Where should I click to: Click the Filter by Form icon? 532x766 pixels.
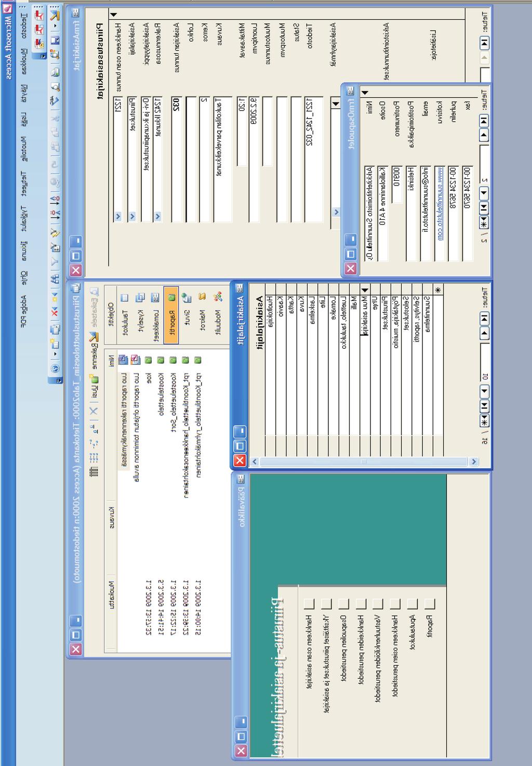pyautogui.click(x=55, y=247)
